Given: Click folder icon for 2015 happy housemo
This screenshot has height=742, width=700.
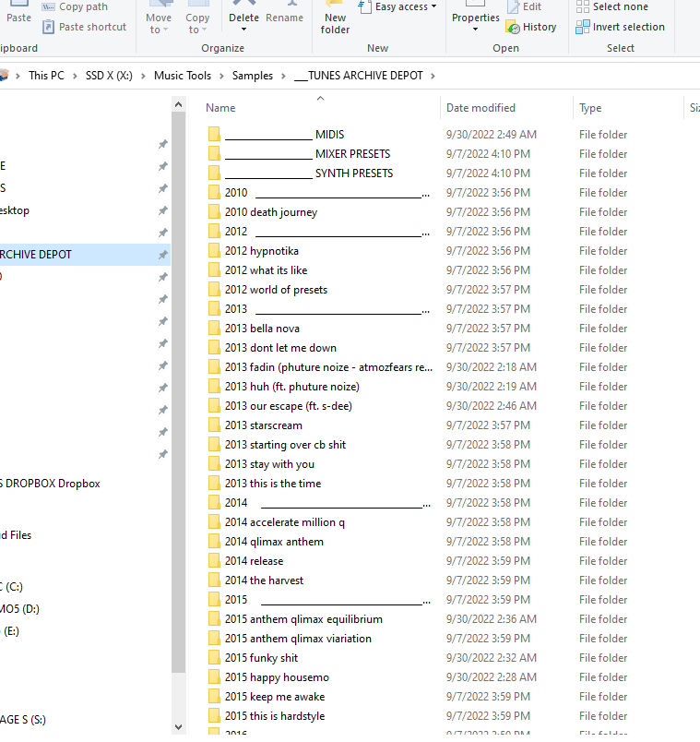Looking at the screenshot, I should (214, 677).
